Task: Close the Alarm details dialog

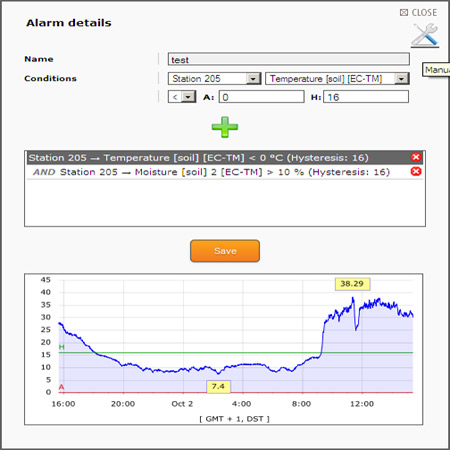Action: [x=418, y=12]
